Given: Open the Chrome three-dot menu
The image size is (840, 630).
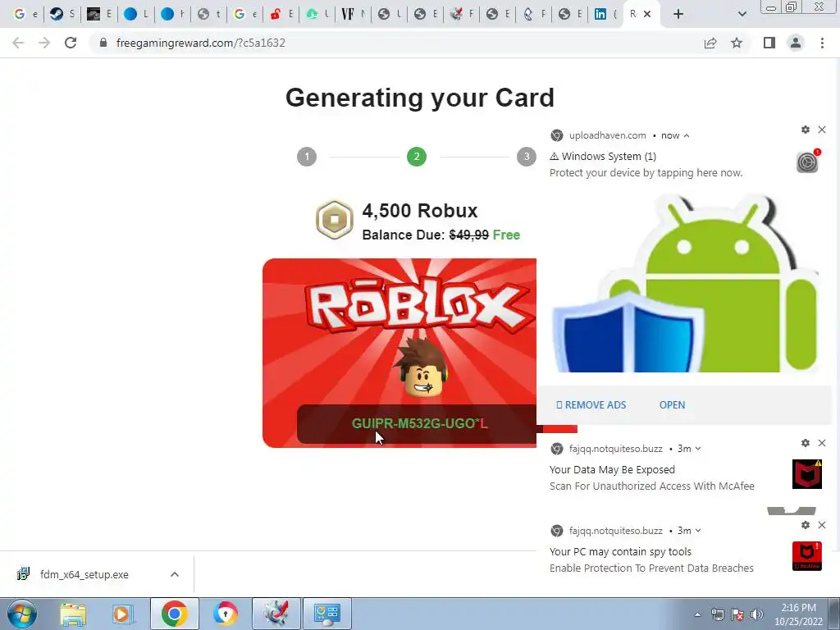Looking at the screenshot, I should [822, 43].
